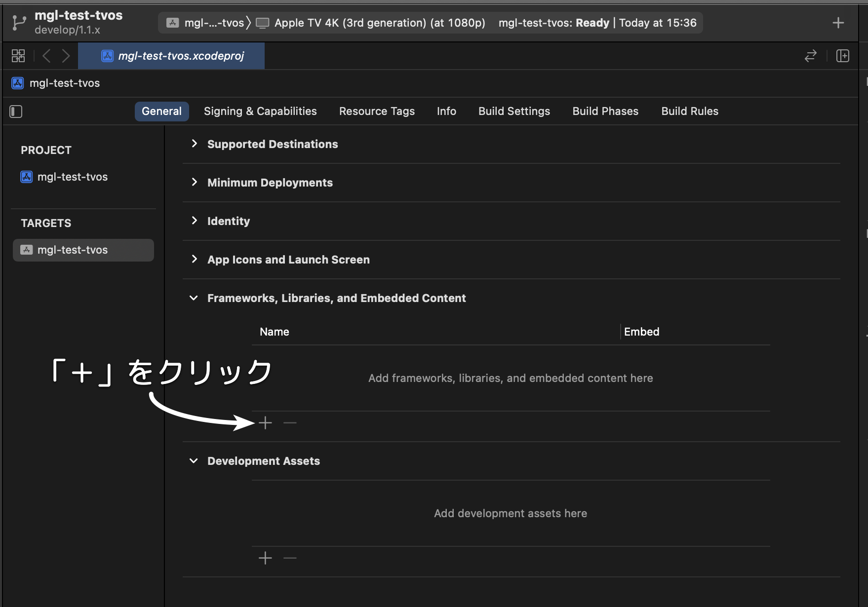Remove a framework with minus button
This screenshot has width=868, height=607.
(x=290, y=423)
